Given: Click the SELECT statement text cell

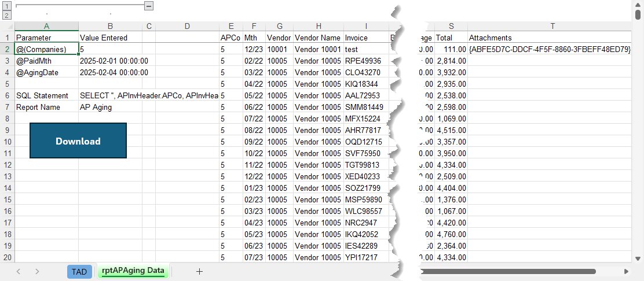Looking at the screenshot, I should pyautogui.click(x=111, y=95).
